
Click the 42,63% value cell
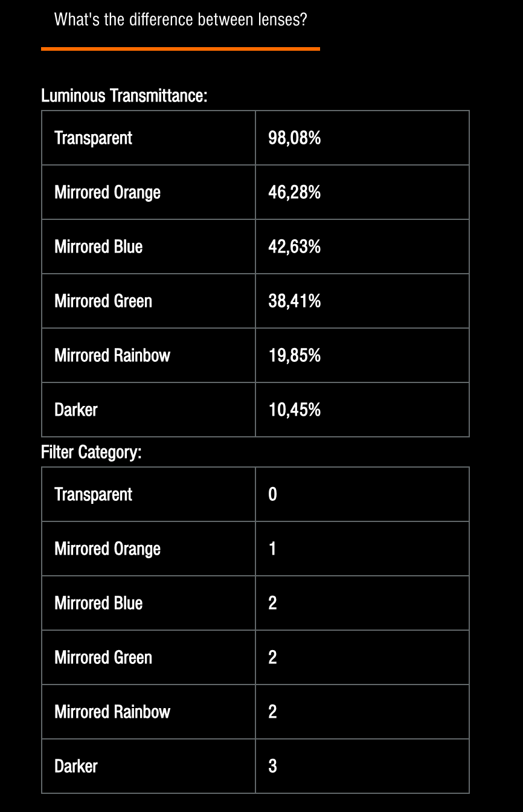click(x=362, y=246)
